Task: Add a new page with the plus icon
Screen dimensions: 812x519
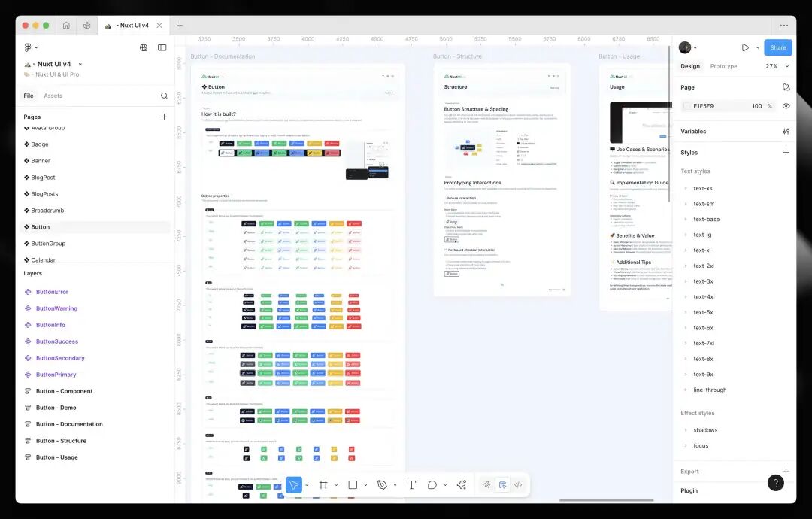Action: click(164, 117)
